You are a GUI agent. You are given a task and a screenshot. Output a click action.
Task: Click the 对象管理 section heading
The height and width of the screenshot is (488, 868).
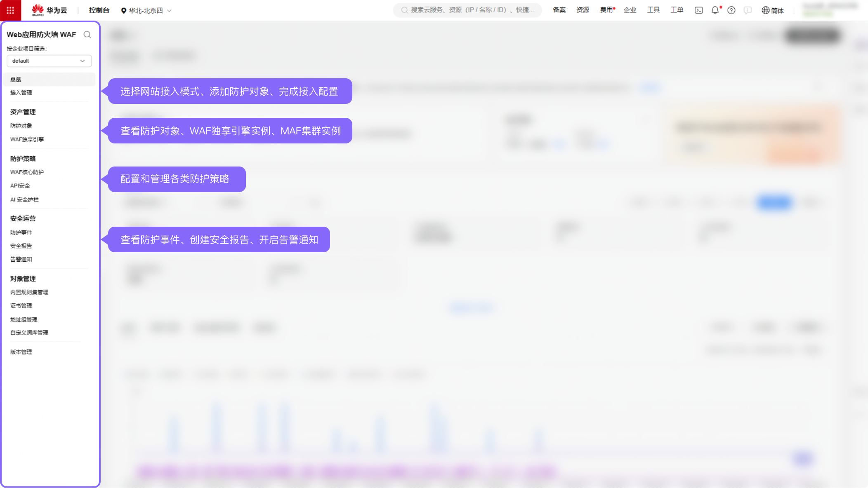point(23,279)
